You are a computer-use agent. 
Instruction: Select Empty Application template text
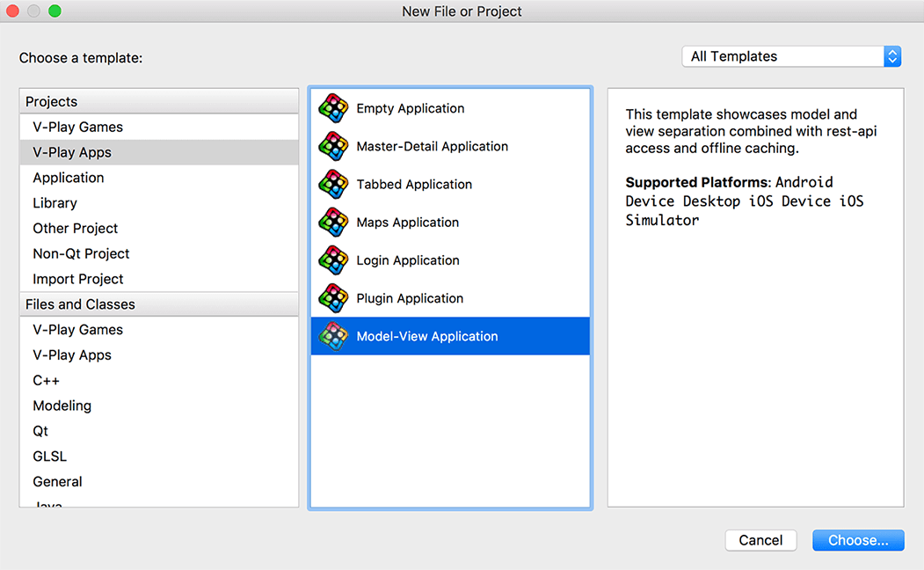(x=411, y=108)
